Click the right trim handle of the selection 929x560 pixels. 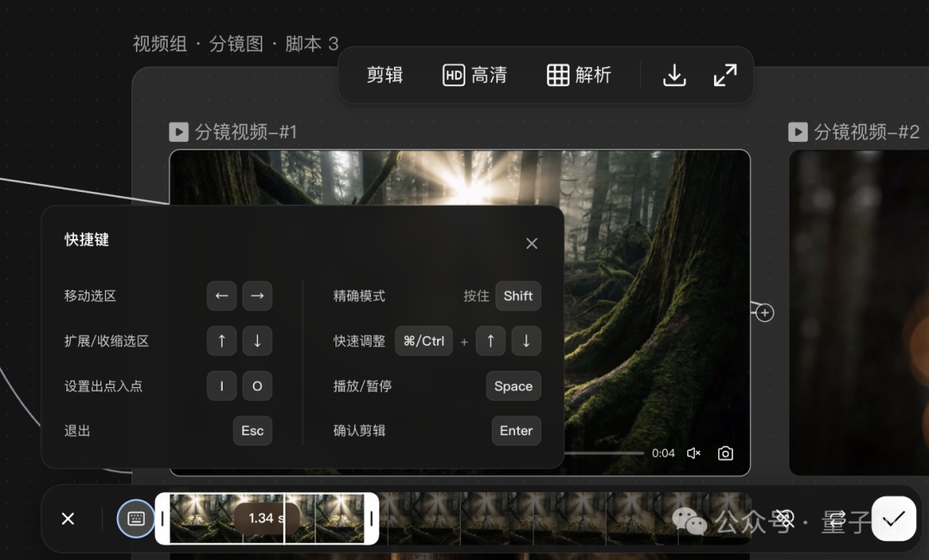click(372, 519)
